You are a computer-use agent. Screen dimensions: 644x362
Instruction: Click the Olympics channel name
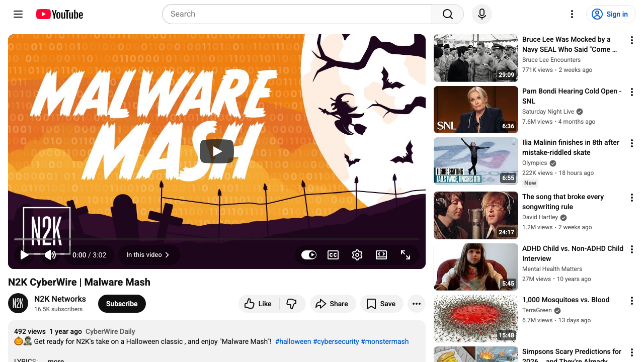pyautogui.click(x=534, y=163)
